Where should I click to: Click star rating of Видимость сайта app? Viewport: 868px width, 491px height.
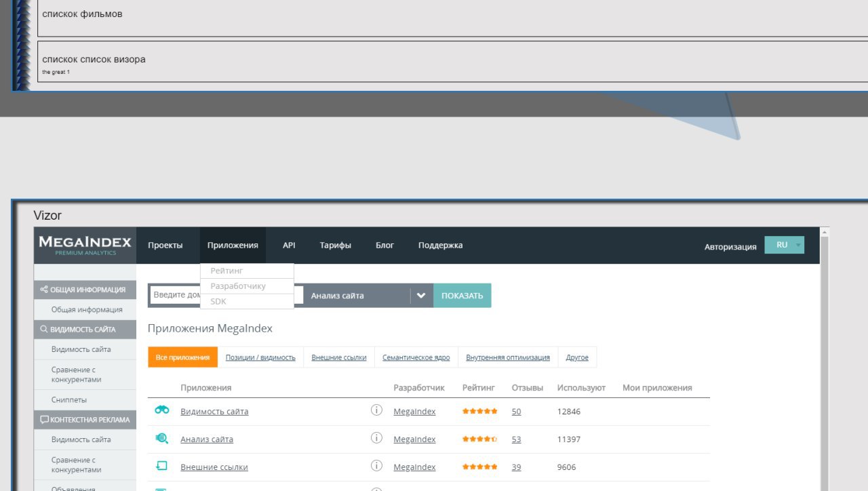point(480,411)
